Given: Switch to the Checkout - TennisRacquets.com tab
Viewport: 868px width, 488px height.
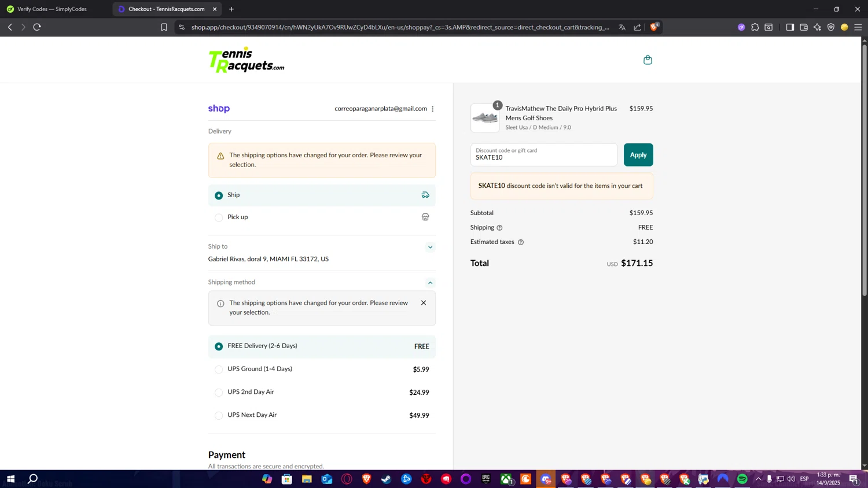Looking at the screenshot, I should 167,9.
